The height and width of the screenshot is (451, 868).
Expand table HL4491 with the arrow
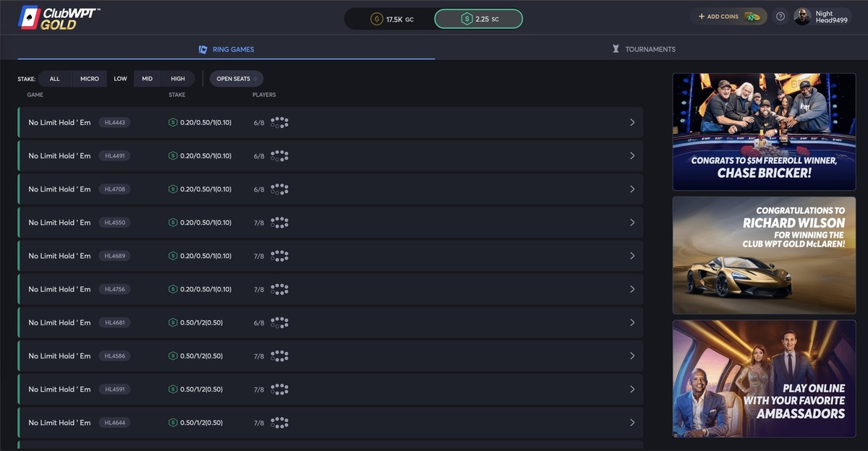(x=632, y=156)
